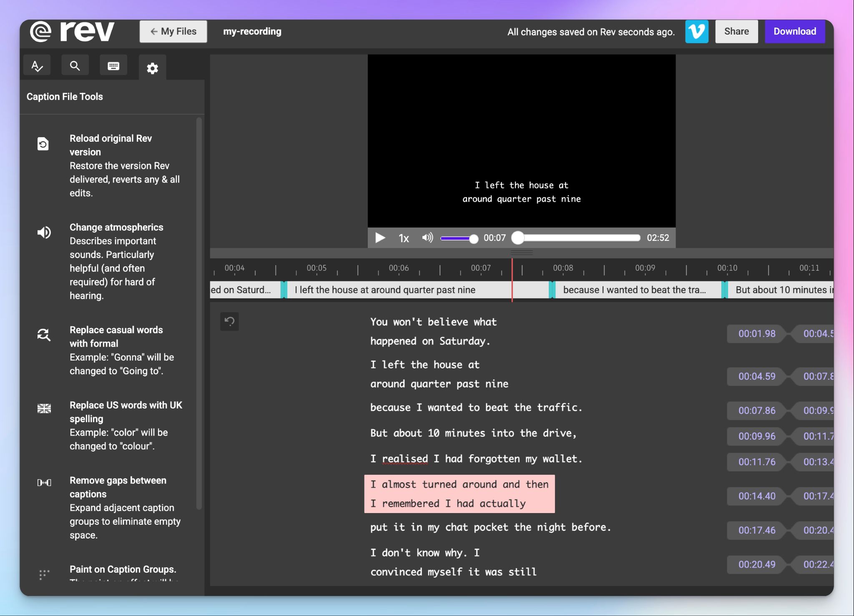Screen dimensions: 854x616
Task: Select timeline caption 'I left the house at around quarter past nine'
Action: [418, 290]
